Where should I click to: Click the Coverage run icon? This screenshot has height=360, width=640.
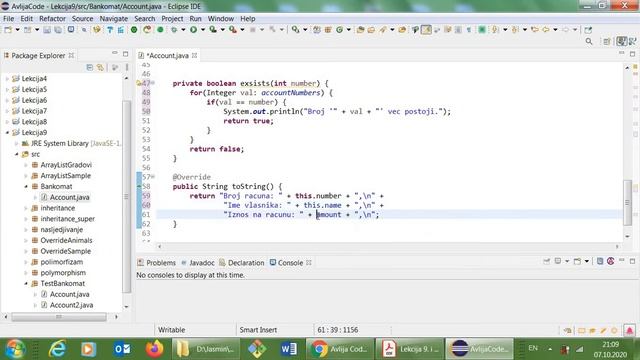pos(213,30)
